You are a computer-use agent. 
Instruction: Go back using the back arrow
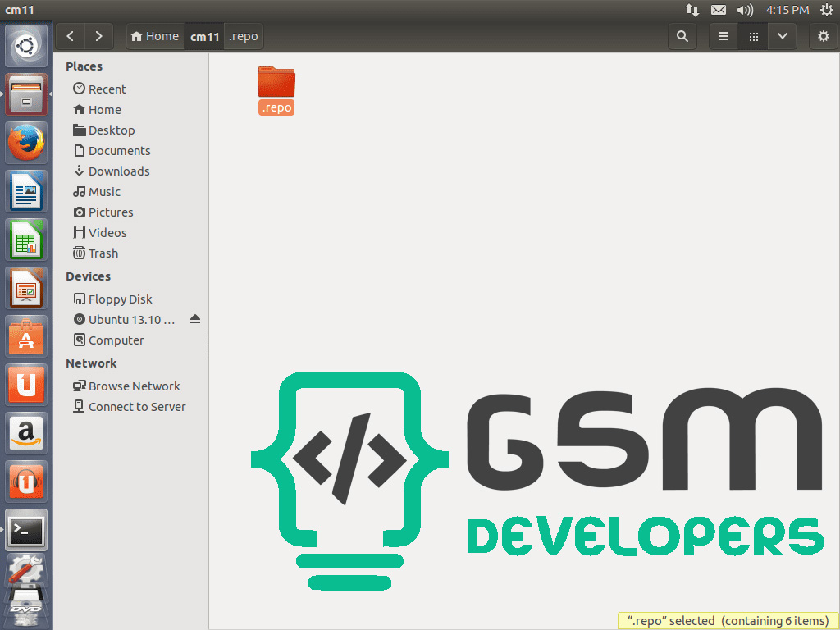click(71, 36)
